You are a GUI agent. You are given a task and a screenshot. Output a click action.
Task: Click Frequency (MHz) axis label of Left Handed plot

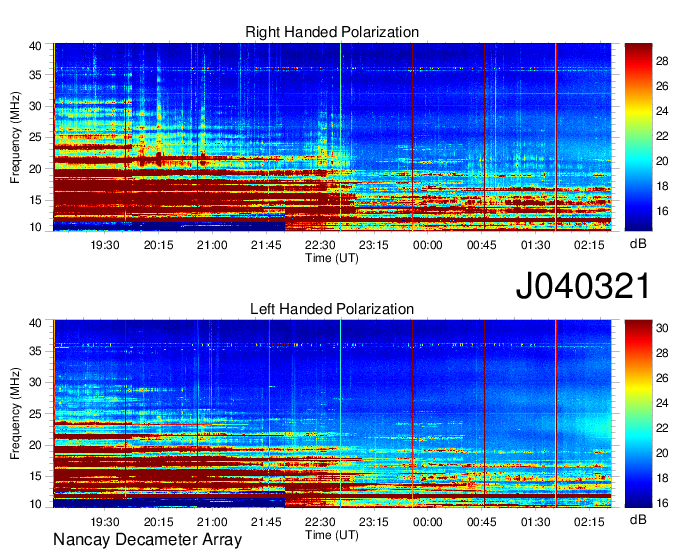(x=15, y=414)
